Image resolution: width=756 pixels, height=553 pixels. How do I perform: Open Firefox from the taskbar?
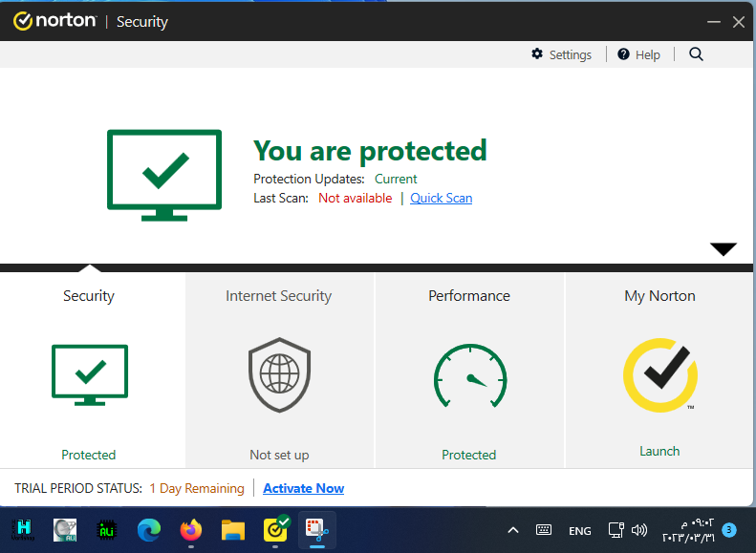[x=191, y=530]
